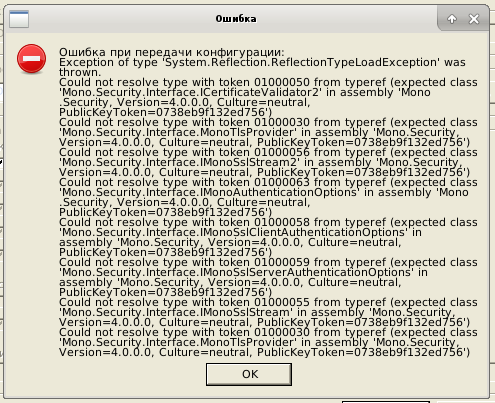Click the roll-up arrow in title bar
The image size is (495, 403).
tap(452, 19)
